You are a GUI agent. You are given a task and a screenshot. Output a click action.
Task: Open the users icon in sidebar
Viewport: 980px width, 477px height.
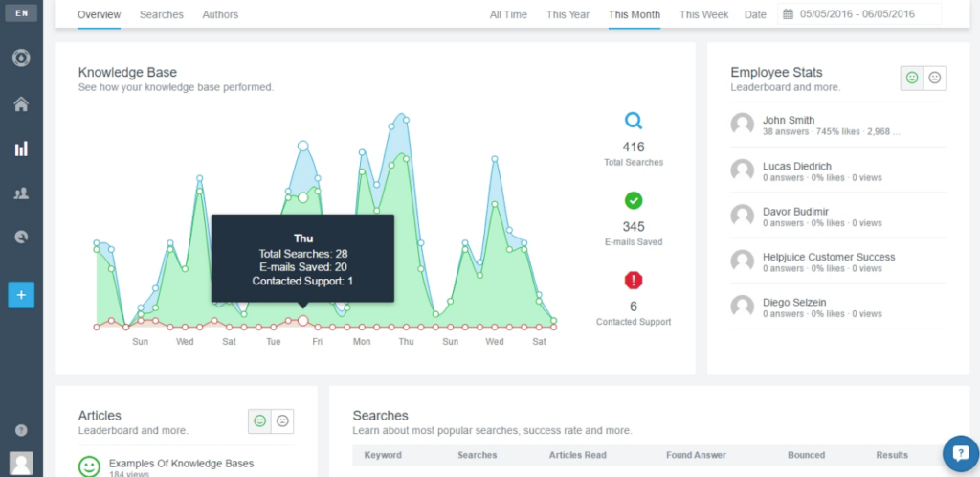pos(21,193)
